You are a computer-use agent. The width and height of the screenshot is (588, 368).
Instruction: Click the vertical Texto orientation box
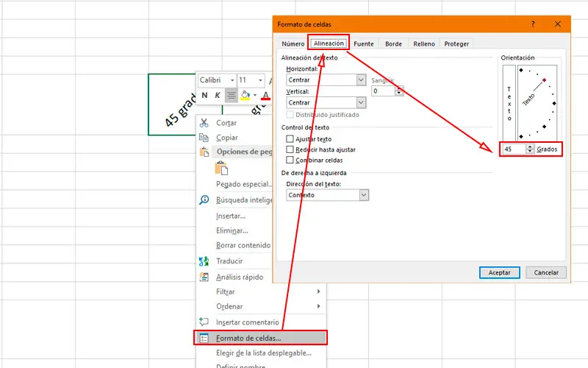click(x=509, y=103)
